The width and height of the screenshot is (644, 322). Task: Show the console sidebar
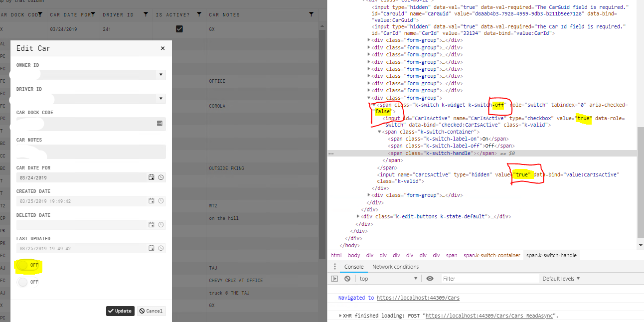pyautogui.click(x=334, y=279)
